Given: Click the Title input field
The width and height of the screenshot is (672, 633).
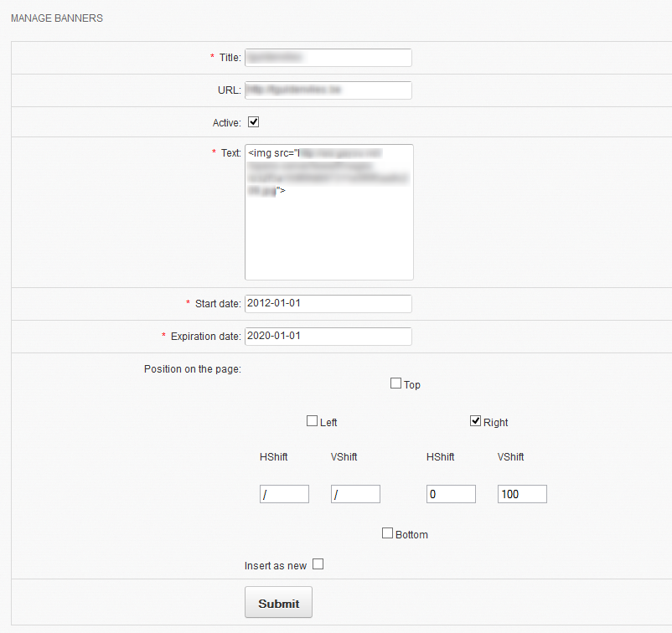Looking at the screenshot, I should point(328,57).
